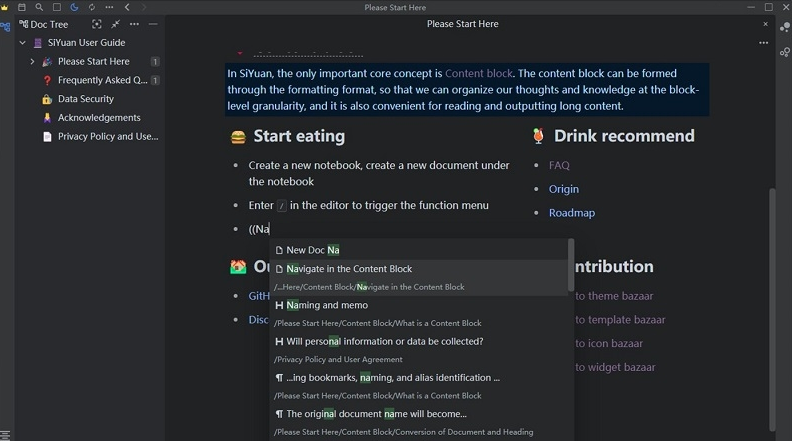Viewport: 792px width, 441px height.
Task: Toggle dark mode moon icon
Action: [x=74, y=7]
